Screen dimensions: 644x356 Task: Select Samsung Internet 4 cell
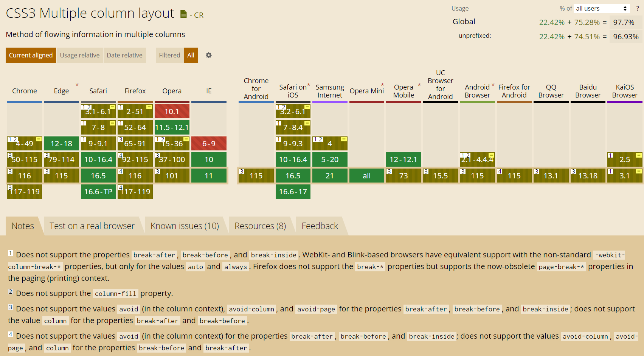coord(330,144)
